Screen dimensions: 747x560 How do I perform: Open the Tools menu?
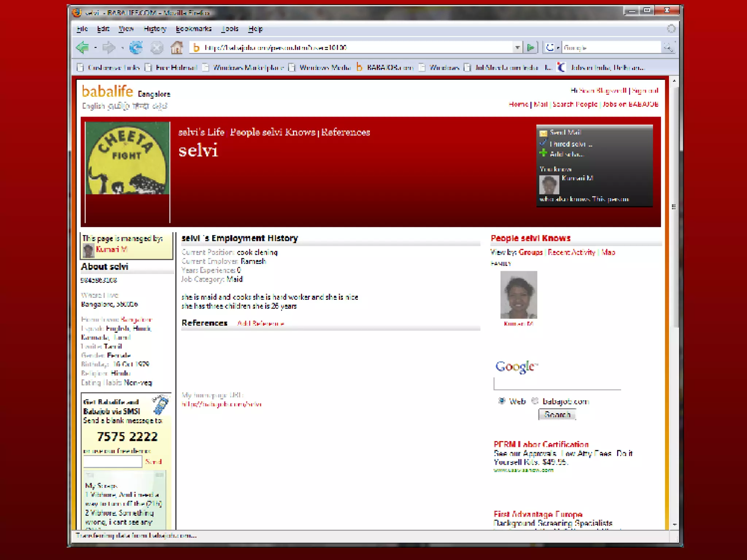(230, 29)
